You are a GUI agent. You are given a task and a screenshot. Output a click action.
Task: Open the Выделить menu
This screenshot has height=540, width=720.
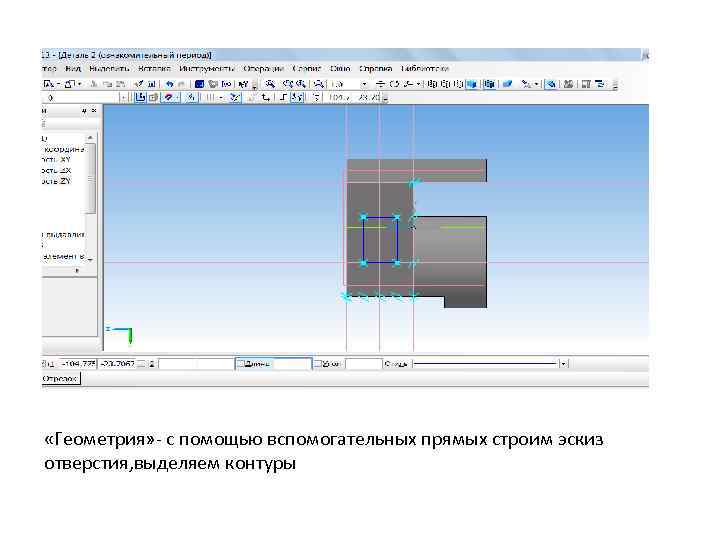point(109,68)
